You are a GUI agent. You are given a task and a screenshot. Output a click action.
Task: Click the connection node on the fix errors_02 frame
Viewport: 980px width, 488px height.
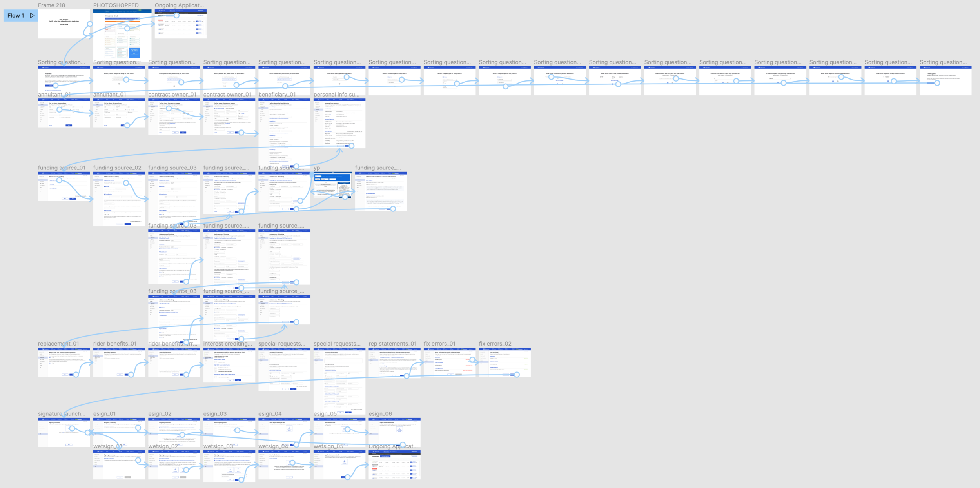tap(517, 375)
